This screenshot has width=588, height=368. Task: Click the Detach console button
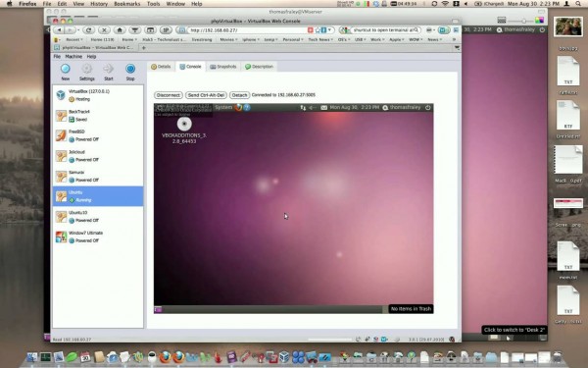tap(240, 95)
